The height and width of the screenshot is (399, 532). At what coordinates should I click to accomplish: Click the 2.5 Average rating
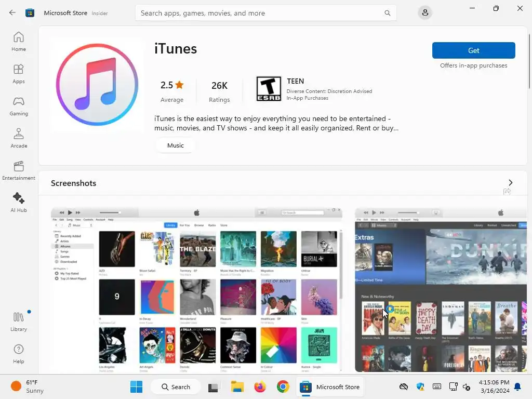pyautogui.click(x=172, y=91)
